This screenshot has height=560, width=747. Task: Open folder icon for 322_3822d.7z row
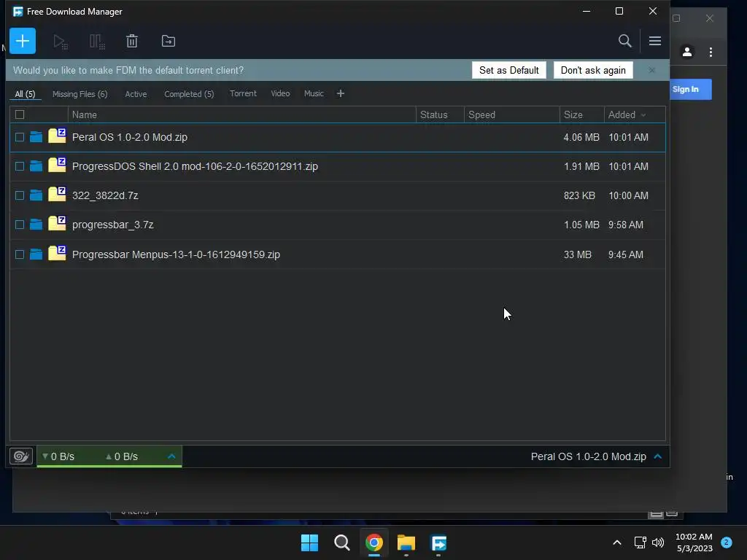tap(36, 195)
